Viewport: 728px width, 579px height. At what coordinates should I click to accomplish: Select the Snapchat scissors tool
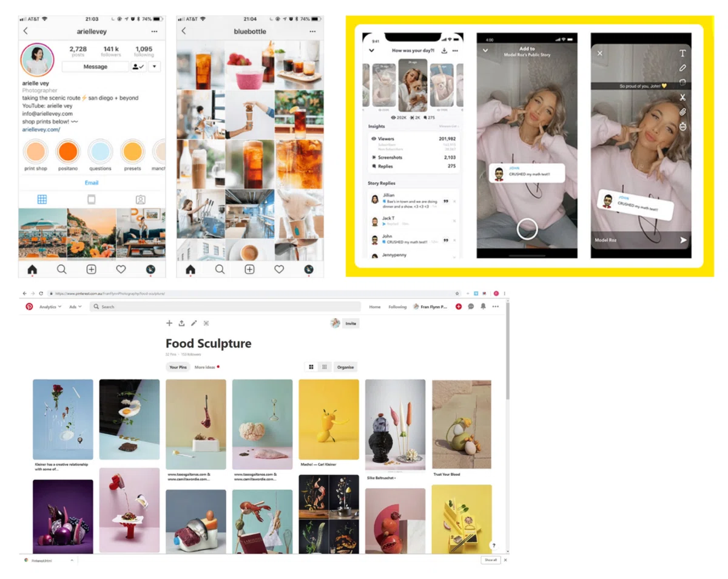682,97
